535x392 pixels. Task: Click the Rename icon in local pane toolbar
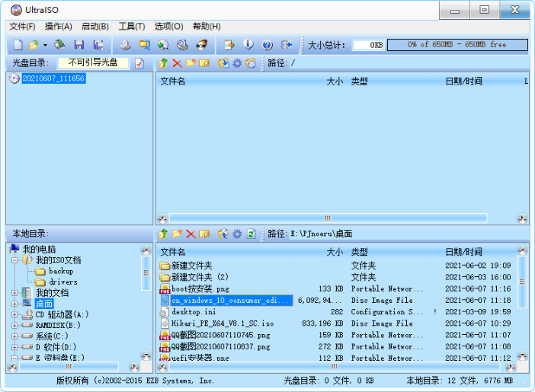(x=204, y=234)
